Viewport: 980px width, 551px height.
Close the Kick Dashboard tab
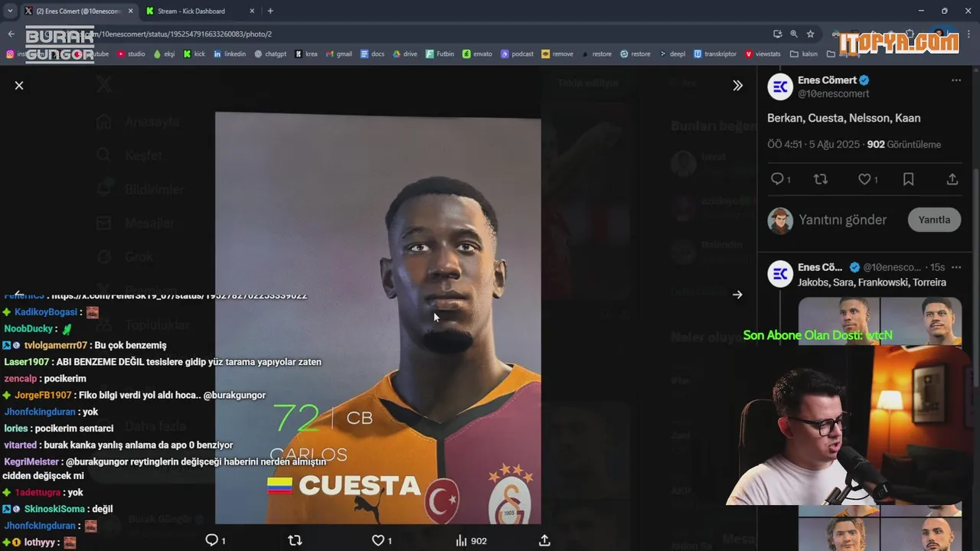pyautogui.click(x=251, y=11)
